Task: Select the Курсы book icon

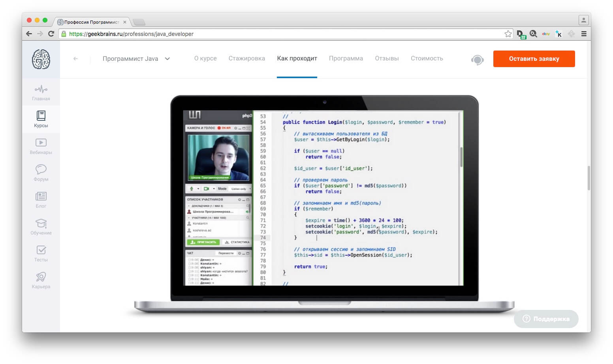Action: [41, 115]
